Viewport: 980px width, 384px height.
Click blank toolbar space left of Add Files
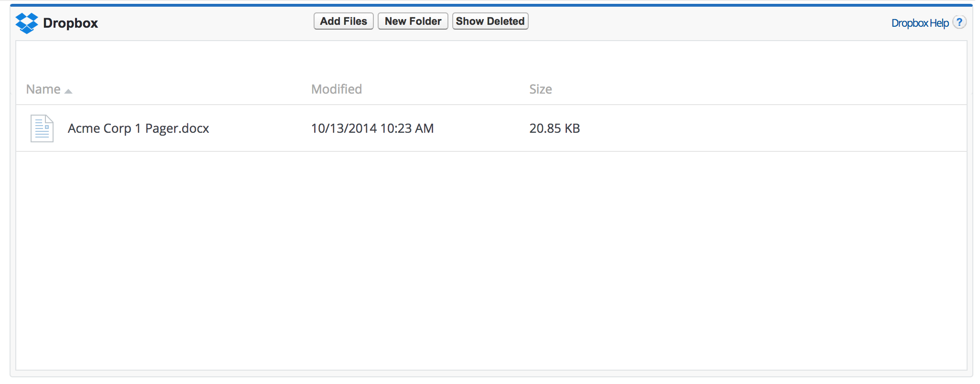[x=206, y=22]
